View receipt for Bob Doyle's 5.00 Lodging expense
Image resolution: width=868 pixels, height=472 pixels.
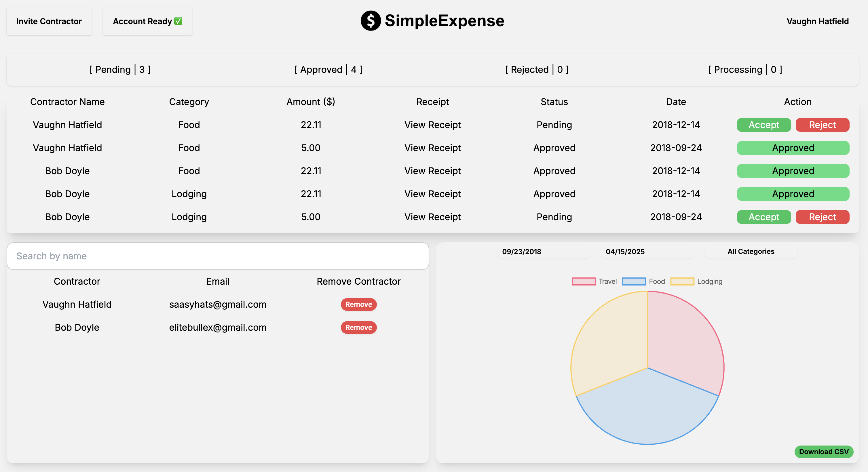pyautogui.click(x=432, y=217)
